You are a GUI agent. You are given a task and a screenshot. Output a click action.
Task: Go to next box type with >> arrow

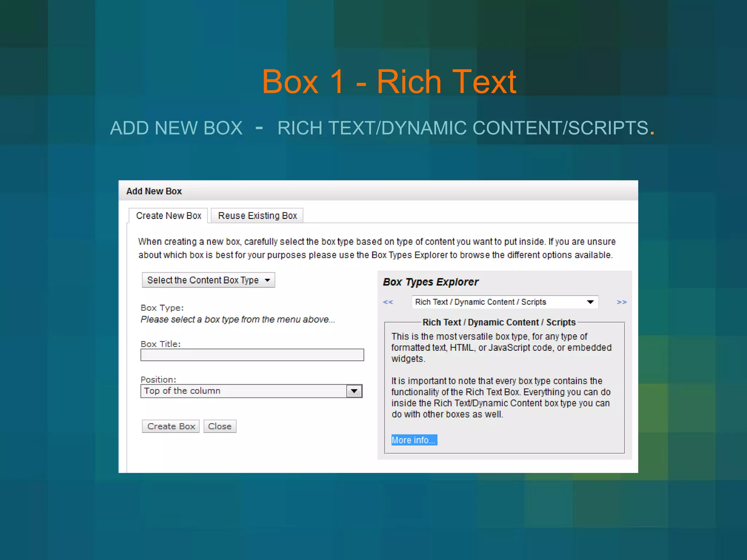click(622, 302)
